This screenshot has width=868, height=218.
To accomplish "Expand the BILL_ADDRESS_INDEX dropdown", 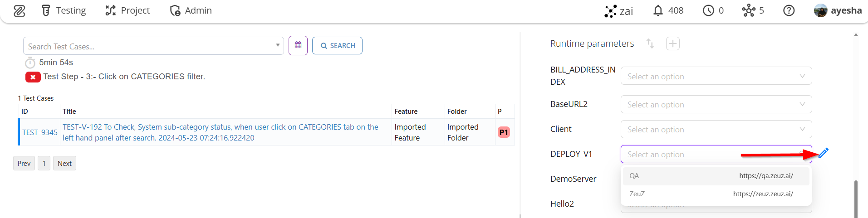I will (x=716, y=76).
